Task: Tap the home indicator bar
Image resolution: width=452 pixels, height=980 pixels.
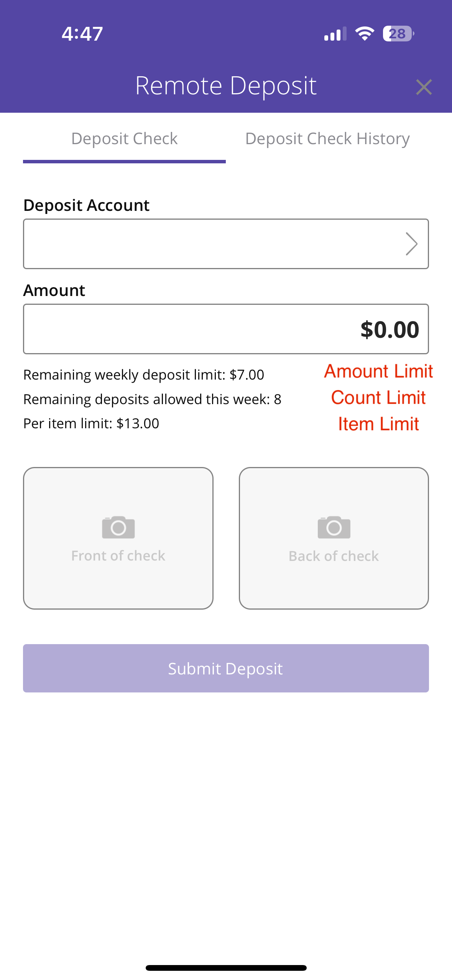Action: coord(226,968)
